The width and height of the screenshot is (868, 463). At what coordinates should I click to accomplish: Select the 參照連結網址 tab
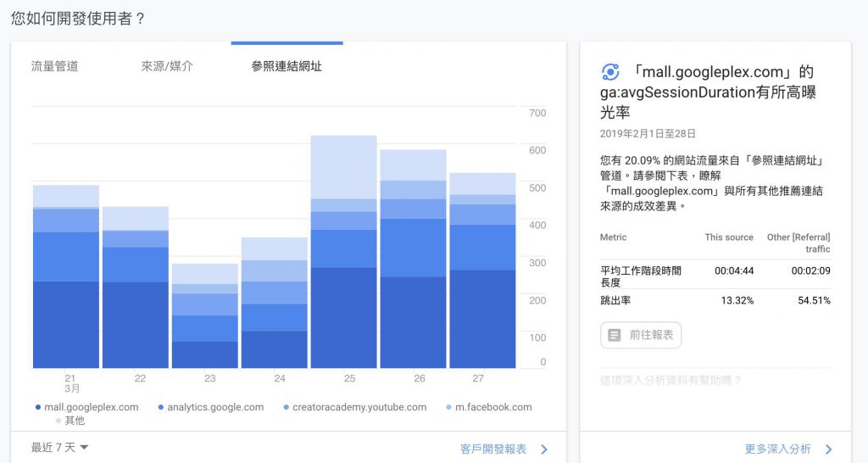[x=287, y=66]
